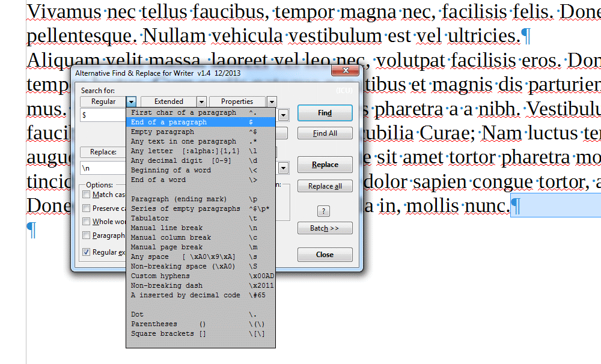Image resolution: width=601 pixels, height=364 pixels.
Task: Enable the Preserve checkbox option
Action: click(x=87, y=208)
